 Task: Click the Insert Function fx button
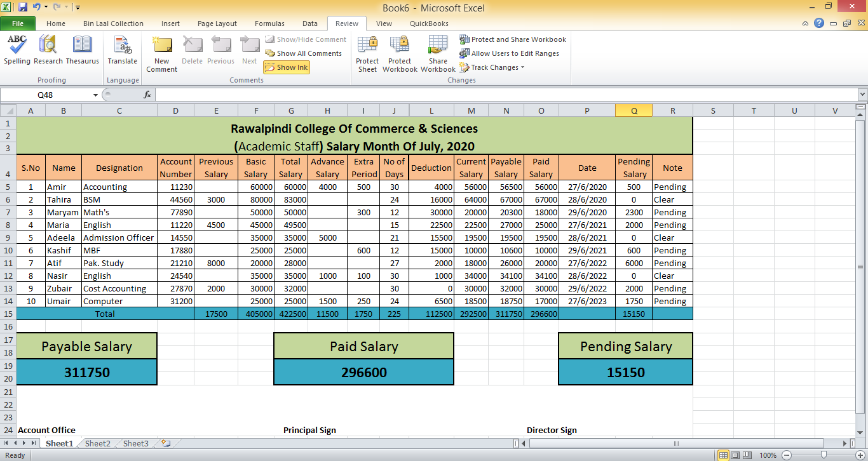click(x=148, y=93)
